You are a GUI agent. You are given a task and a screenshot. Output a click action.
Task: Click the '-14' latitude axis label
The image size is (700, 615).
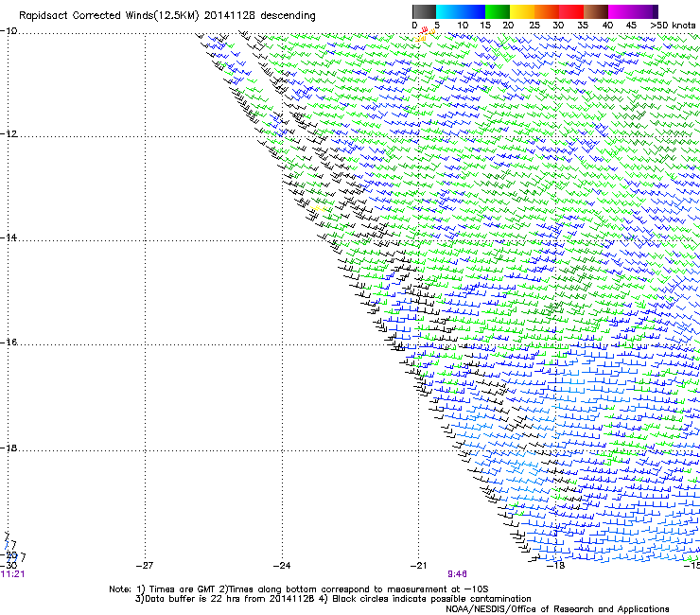pos(9,237)
